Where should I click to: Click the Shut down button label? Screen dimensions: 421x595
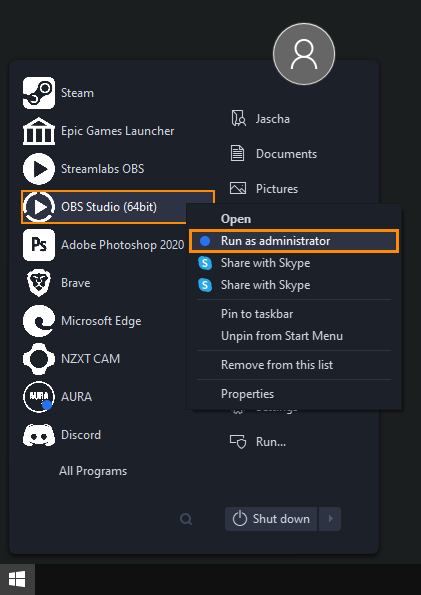click(x=281, y=519)
